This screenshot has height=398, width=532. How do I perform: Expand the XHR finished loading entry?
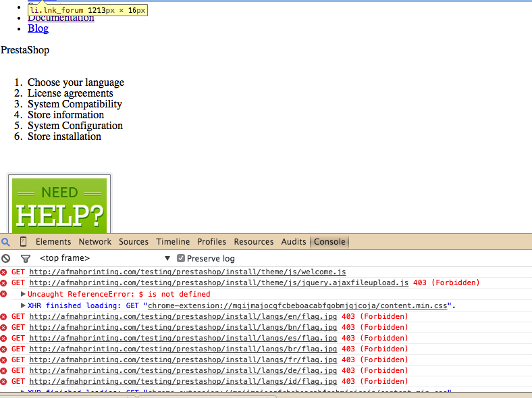point(23,305)
